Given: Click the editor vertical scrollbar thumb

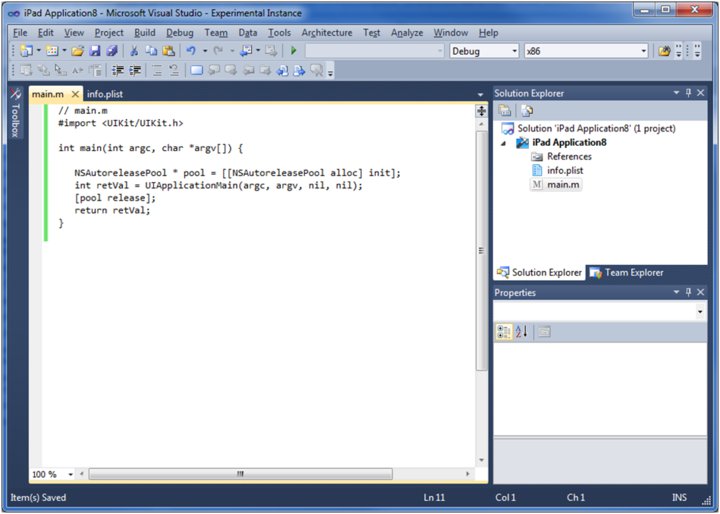Looking at the screenshot, I should pos(481,251).
